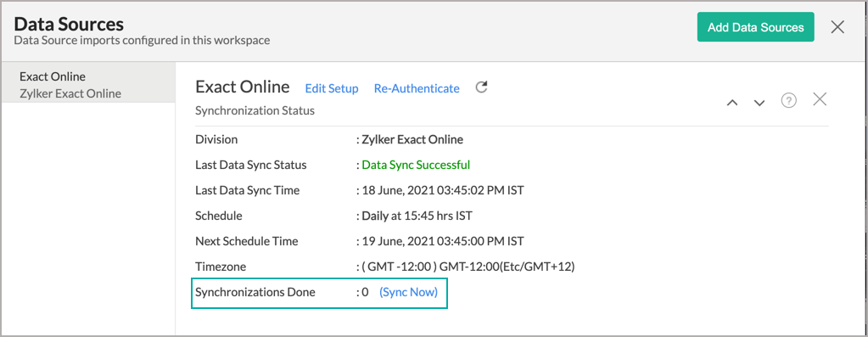The height and width of the screenshot is (337, 868).
Task: Click the refresh icon next to Re-Authenticate
Action: pyautogui.click(x=482, y=87)
